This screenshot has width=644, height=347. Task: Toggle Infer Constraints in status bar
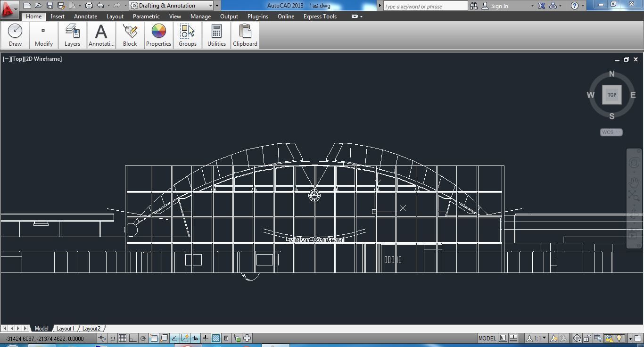click(102, 338)
